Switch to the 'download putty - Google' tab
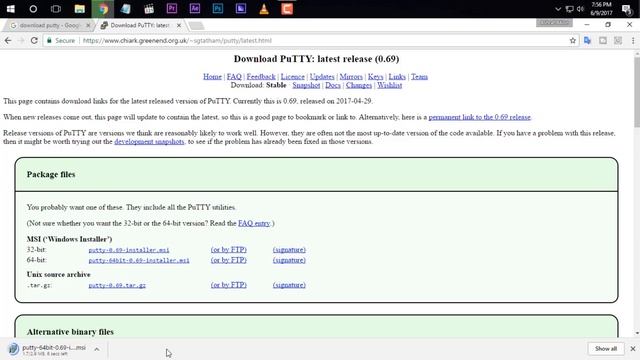Image resolution: width=640 pixels, height=360 pixels. [x=49, y=25]
